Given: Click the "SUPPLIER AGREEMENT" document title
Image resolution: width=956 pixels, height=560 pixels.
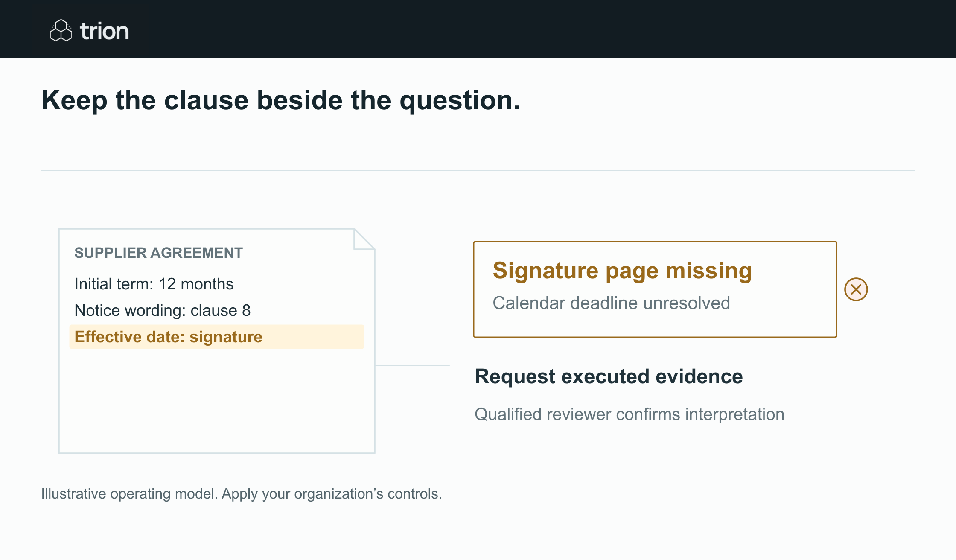Looking at the screenshot, I should pyautogui.click(x=158, y=253).
